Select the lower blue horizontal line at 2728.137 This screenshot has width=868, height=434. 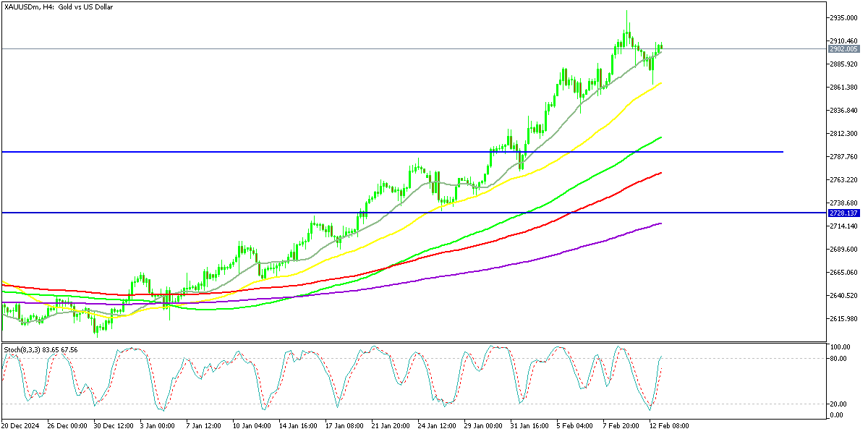(x=412, y=213)
